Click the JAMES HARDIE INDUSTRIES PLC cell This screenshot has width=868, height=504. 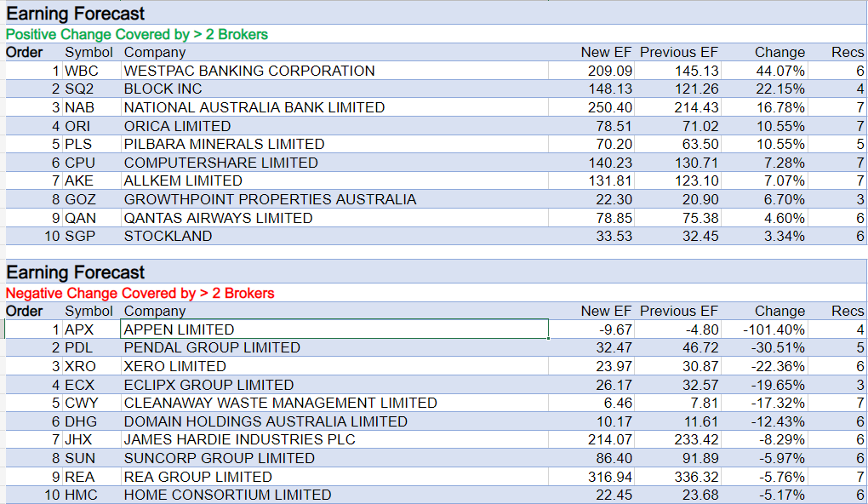coord(240,440)
